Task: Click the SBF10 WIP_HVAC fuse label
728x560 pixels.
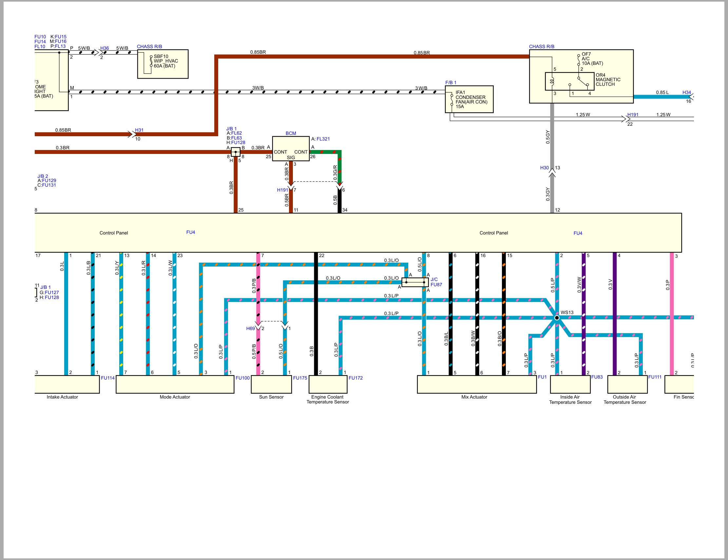Action: (x=166, y=61)
